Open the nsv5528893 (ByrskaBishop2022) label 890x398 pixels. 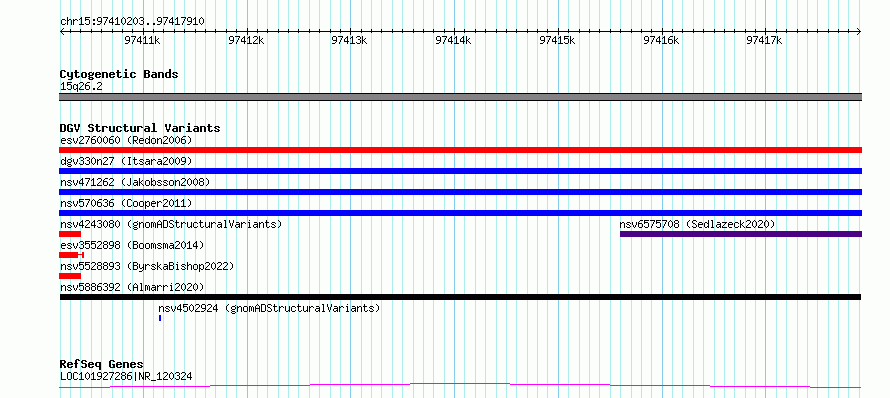click(x=147, y=266)
